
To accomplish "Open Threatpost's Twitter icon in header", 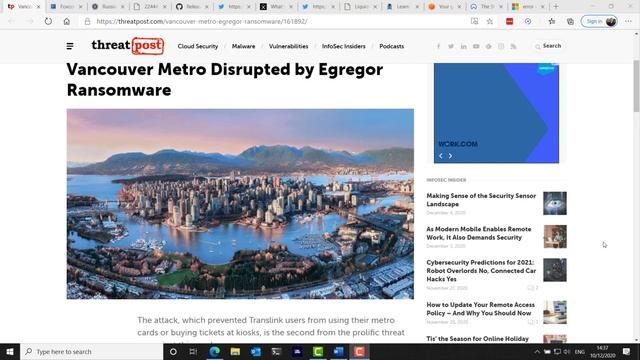I will tap(451, 47).
